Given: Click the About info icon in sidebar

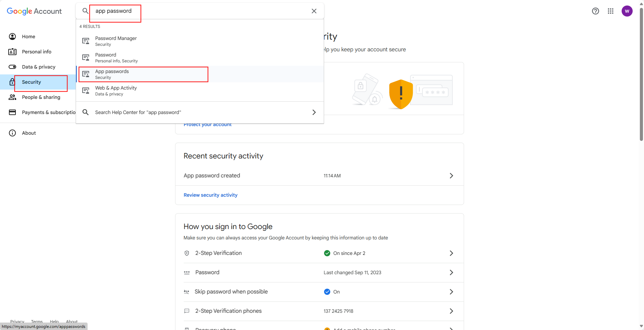Looking at the screenshot, I should pos(12,133).
